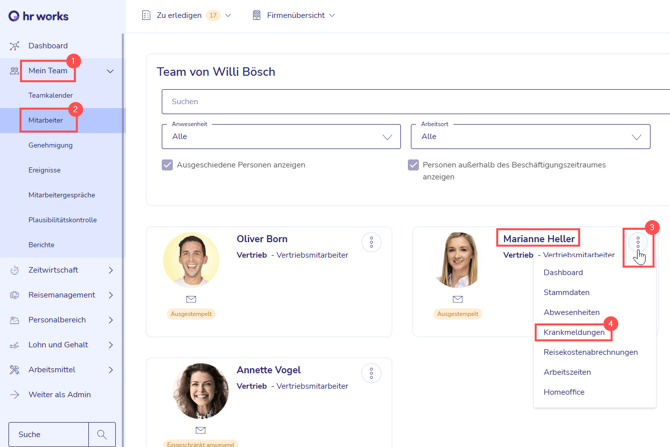The width and height of the screenshot is (670, 447).
Task: Open three-dot menu on Annette Vogel's card
Action: pos(371,373)
